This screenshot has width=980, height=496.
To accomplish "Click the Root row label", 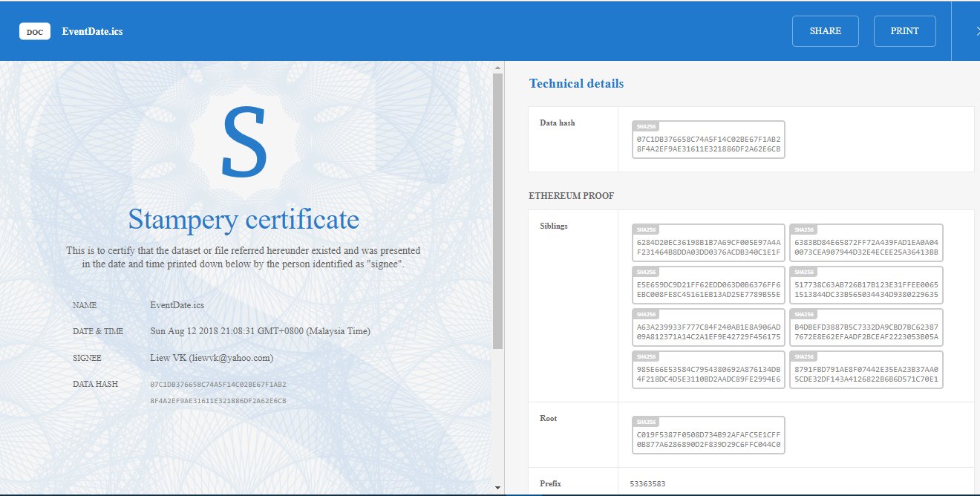I will pyautogui.click(x=548, y=418).
